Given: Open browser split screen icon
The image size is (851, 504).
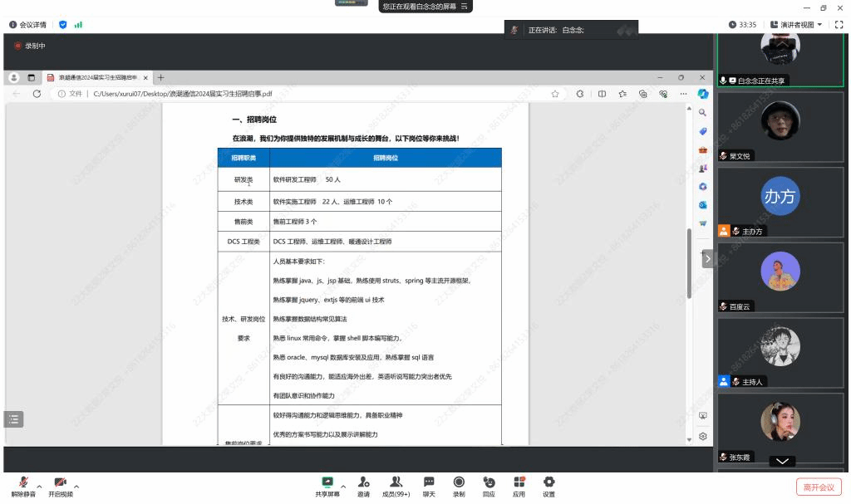Looking at the screenshot, I should pos(602,94).
